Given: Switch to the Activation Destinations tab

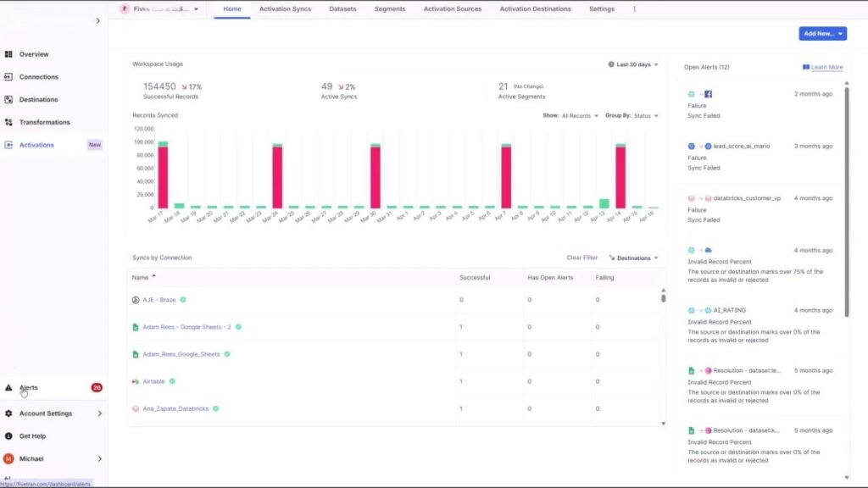Looking at the screenshot, I should coord(536,8).
